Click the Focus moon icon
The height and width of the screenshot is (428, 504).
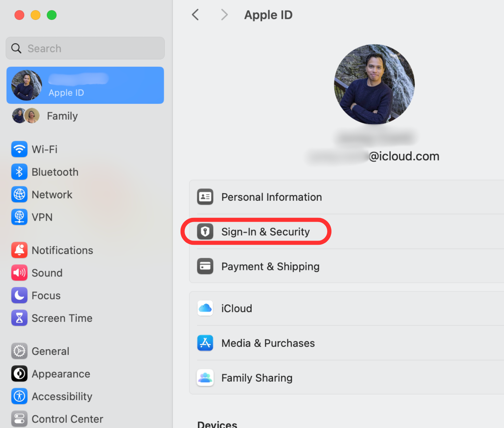click(19, 295)
